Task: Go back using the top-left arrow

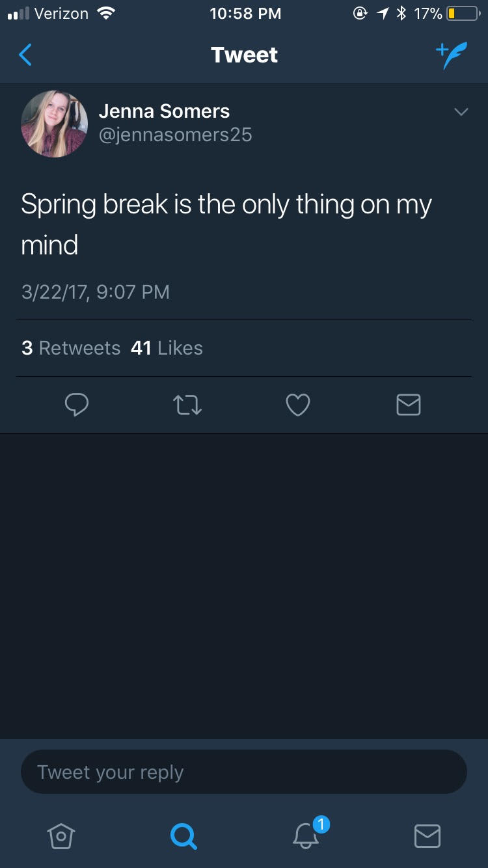Action: [25, 55]
